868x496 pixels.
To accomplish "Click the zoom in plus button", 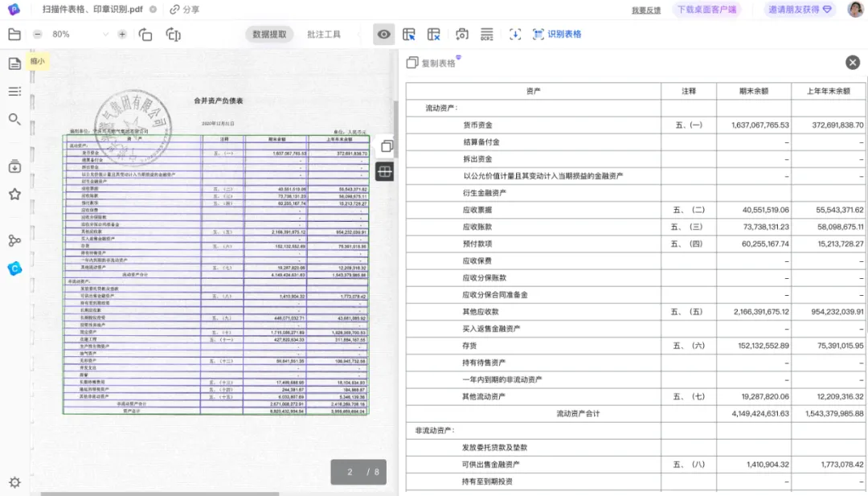I will (x=122, y=35).
